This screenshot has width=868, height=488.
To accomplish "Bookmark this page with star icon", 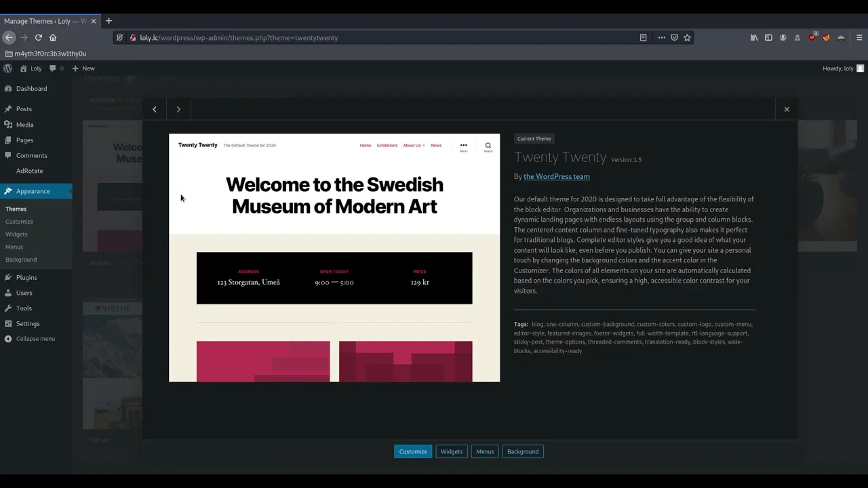I will (x=687, y=38).
